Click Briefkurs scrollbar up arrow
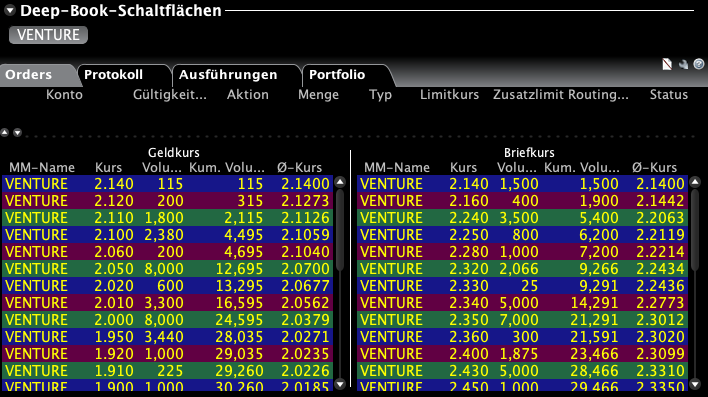The height and width of the screenshot is (397, 708). (695, 182)
